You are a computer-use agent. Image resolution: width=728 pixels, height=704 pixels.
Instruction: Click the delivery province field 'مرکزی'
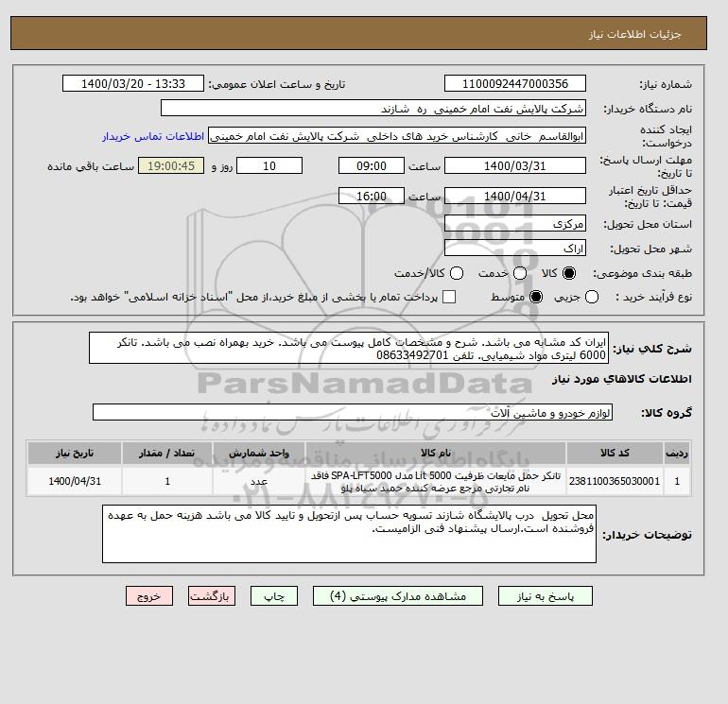pos(515,224)
